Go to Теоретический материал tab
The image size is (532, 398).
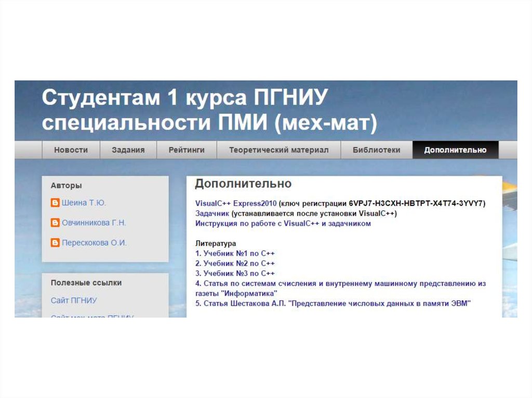(278, 150)
